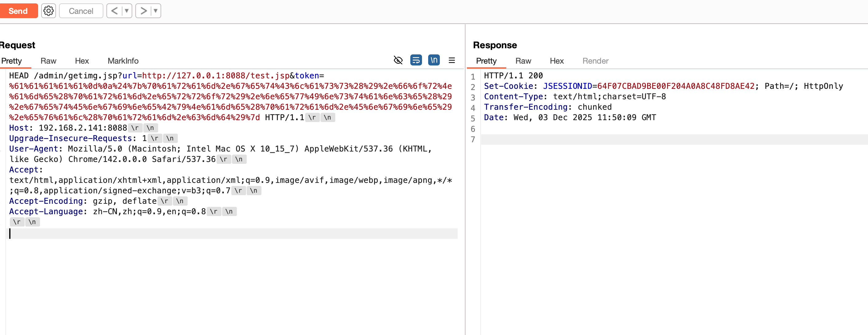Go forward to next request arrow

144,11
